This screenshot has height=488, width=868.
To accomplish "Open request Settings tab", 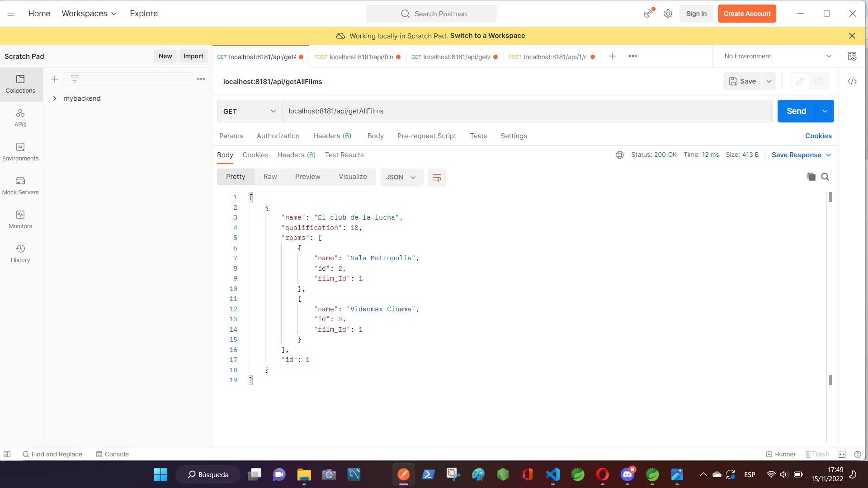I will (514, 136).
